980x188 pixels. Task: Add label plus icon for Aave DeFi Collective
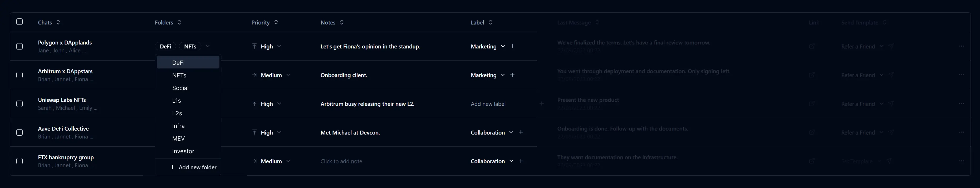521,132
